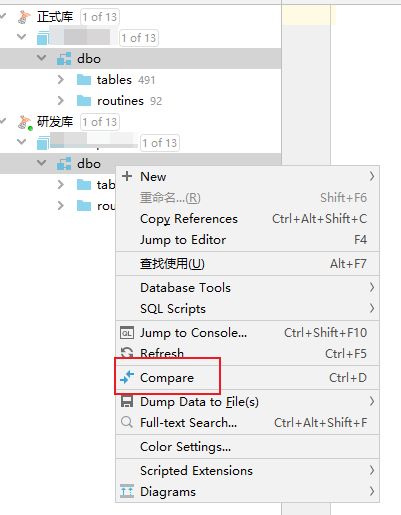Click the Diagrams icon in context menu
Screen dimensions: 401x515
(127, 491)
